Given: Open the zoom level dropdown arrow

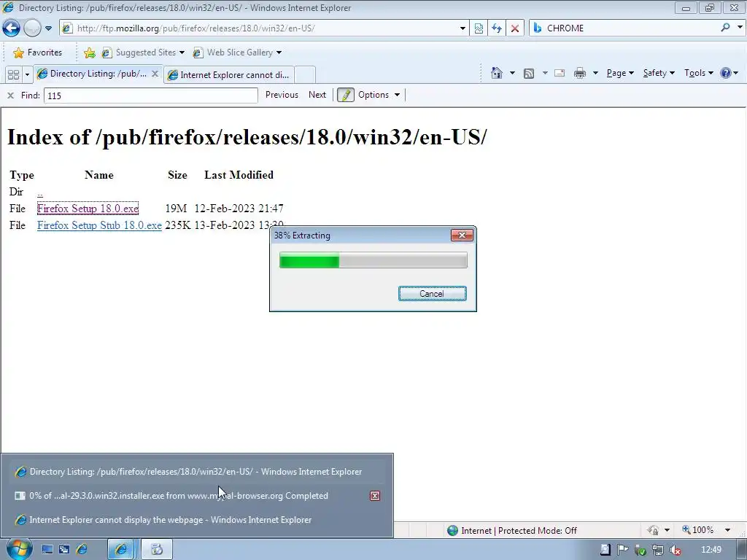Looking at the screenshot, I should (727, 530).
